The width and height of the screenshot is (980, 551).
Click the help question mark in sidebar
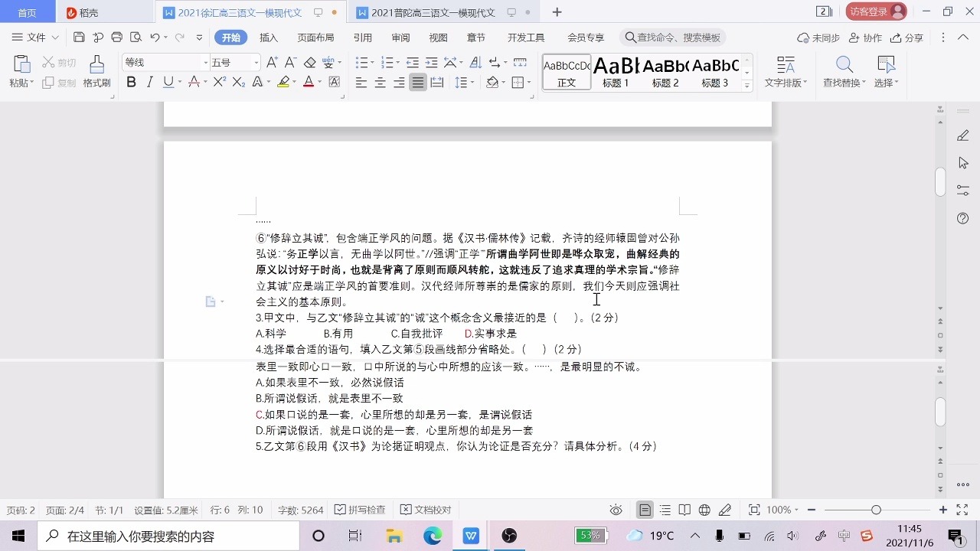tap(963, 219)
